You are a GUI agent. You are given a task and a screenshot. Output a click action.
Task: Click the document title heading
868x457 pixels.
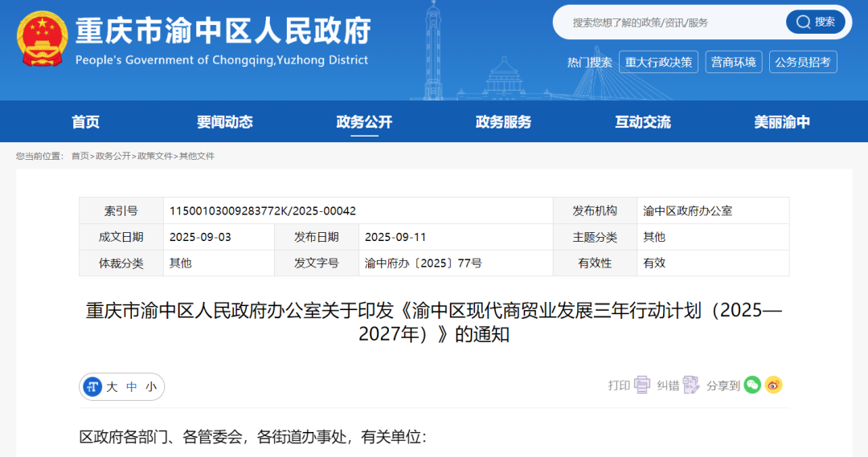[434, 322]
